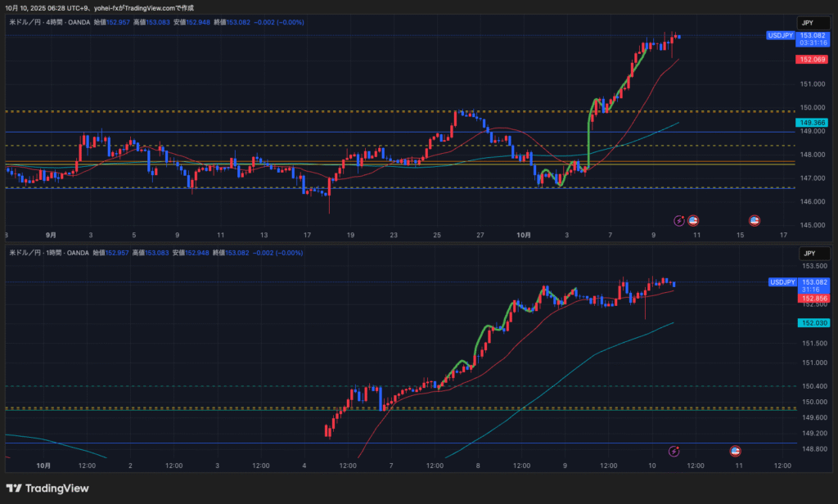Click the lightning event icon on 1-hour chart
This screenshot has width=838, height=504.
(x=674, y=451)
